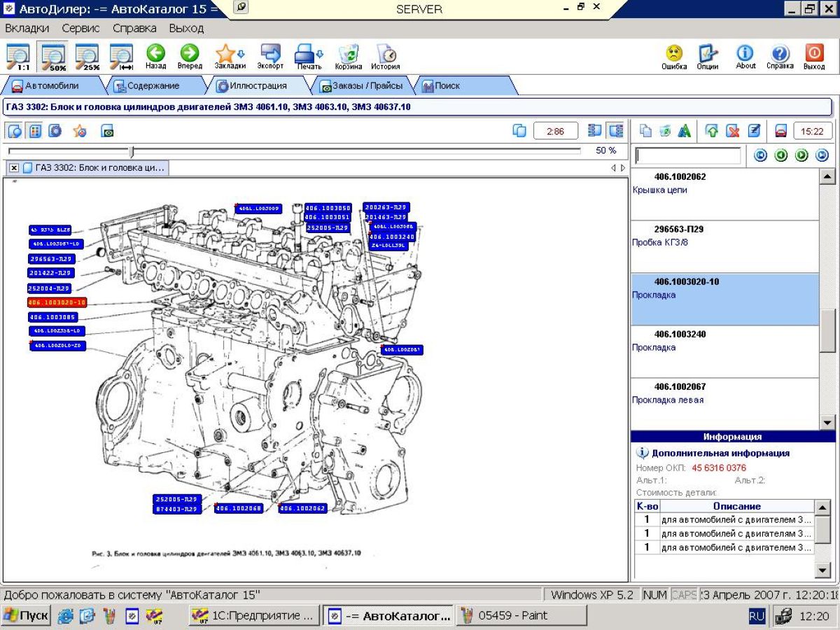Open Опции settings
This screenshot has width=840, height=630.
click(x=708, y=57)
